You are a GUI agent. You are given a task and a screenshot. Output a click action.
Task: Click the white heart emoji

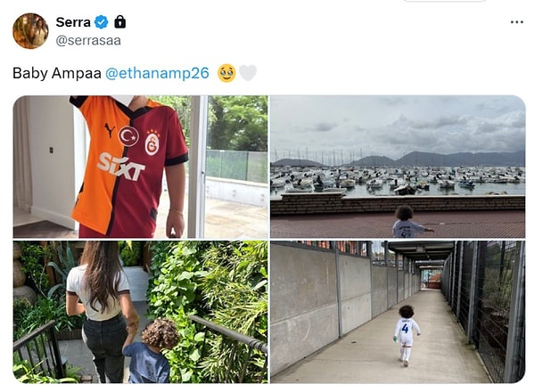coord(247,73)
